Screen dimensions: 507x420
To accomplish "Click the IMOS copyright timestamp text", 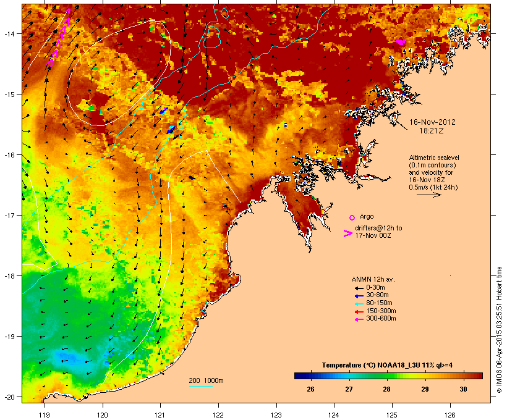I will tap(499, 330).
